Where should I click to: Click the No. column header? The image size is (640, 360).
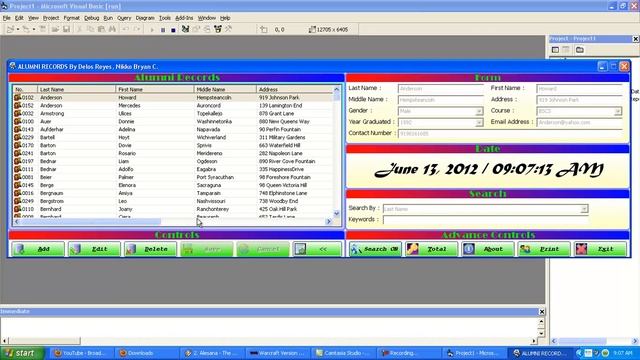pos(25,89)
